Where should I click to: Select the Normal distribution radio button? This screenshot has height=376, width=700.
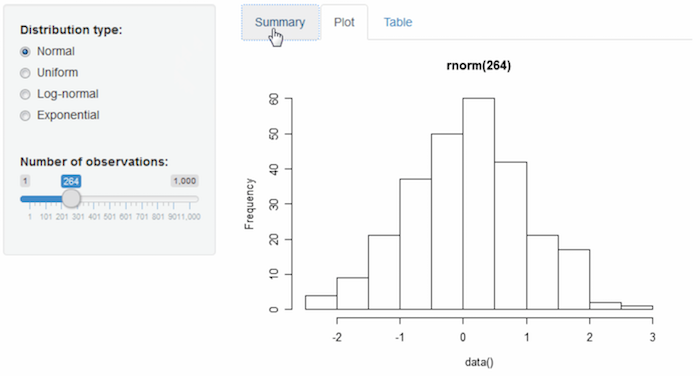[x=25, y=52]
